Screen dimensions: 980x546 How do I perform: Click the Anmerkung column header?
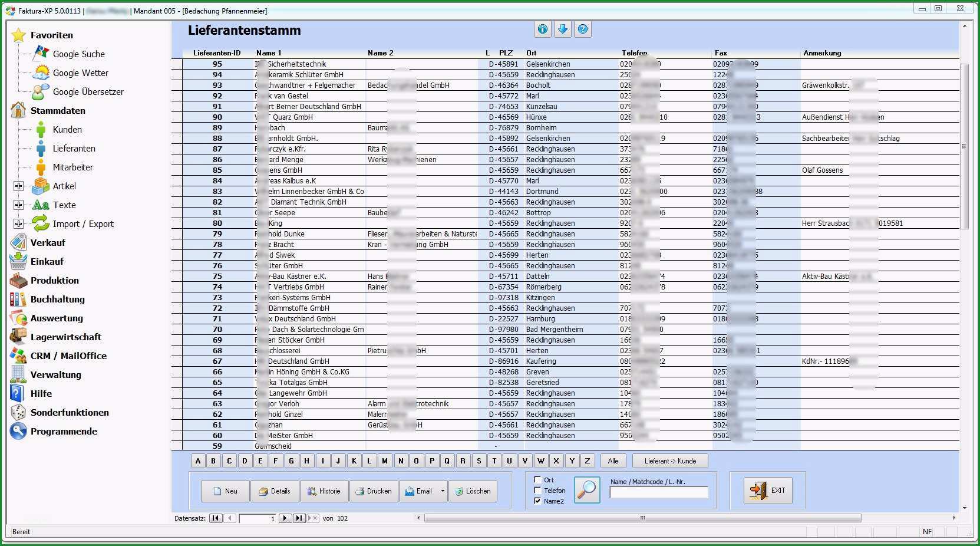pos(822,52)
